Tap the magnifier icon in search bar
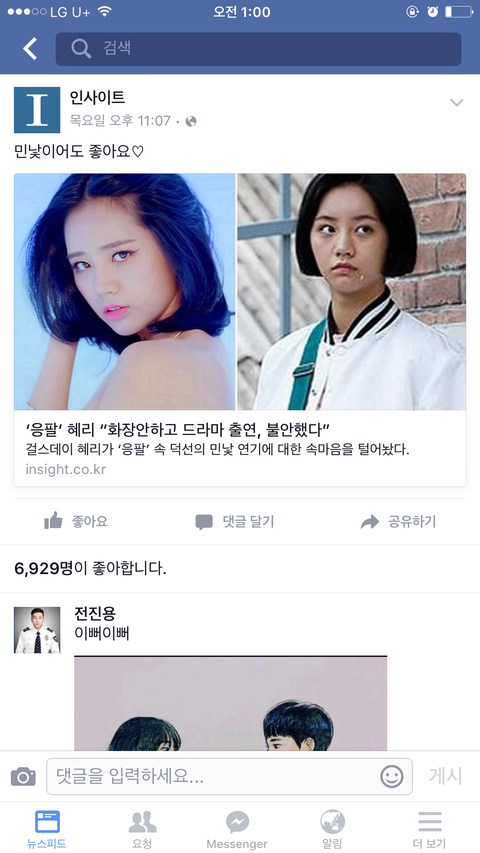Viewport: 480px width, 853px height. tap(81, 48)
